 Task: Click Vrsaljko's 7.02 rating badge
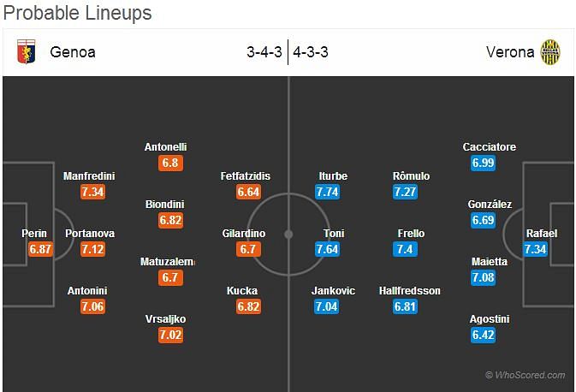pos(172,336)
